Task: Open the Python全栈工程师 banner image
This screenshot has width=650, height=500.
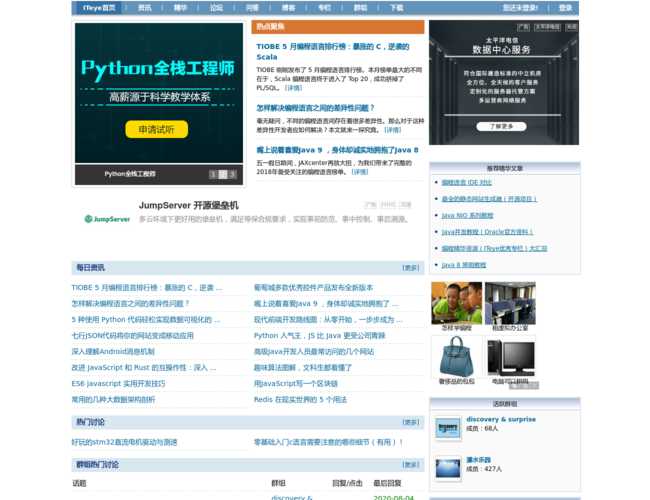Action: pyautogui.click(x=159, y=93)
